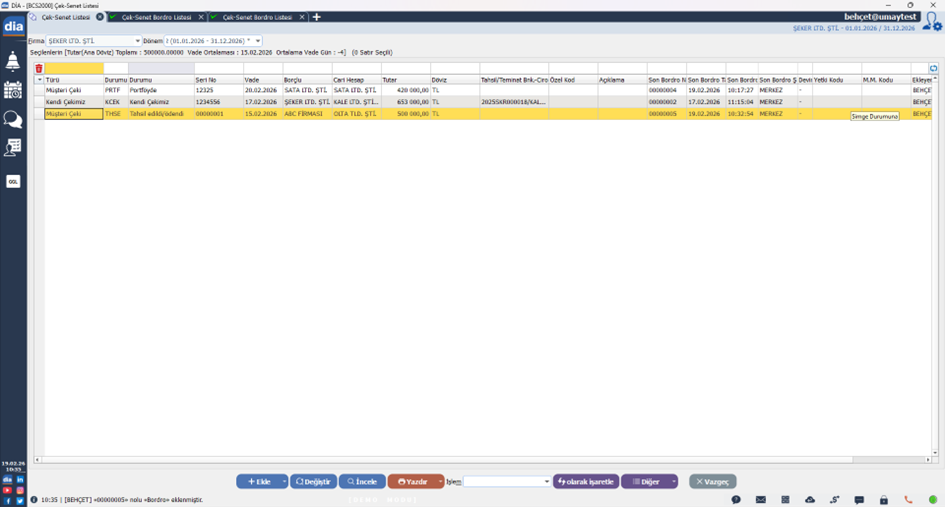Click Türü filter field above column header
This screenshot has height=507, width=945.
(x=74, y=69)
